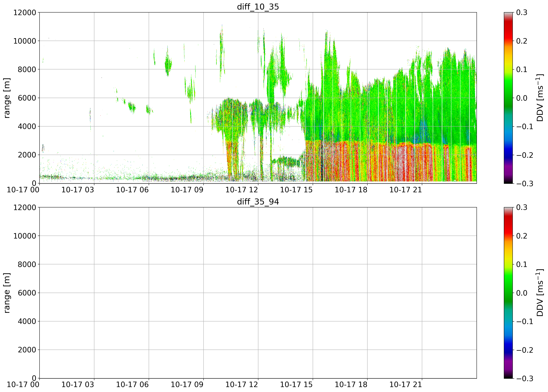This screenshot has width=548, height=392.
Task: Click the upper colorbar gradient for diff_10_35
Action: [508, 98]
